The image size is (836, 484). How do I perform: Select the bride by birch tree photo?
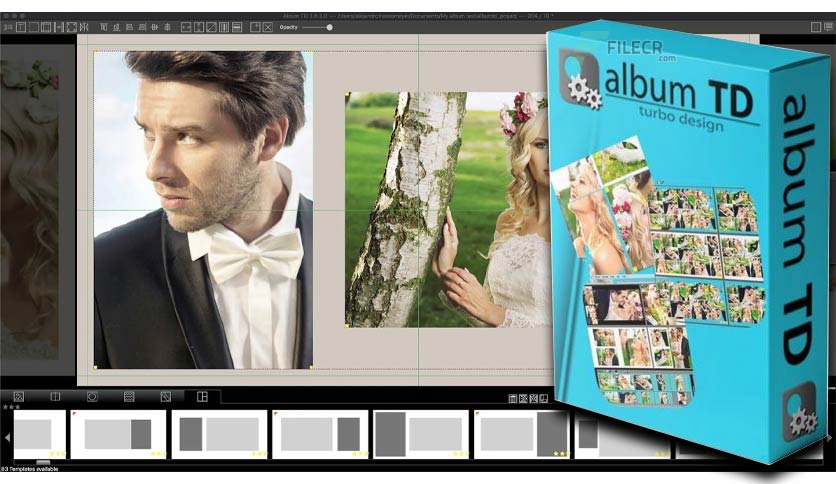pos(447,209)
